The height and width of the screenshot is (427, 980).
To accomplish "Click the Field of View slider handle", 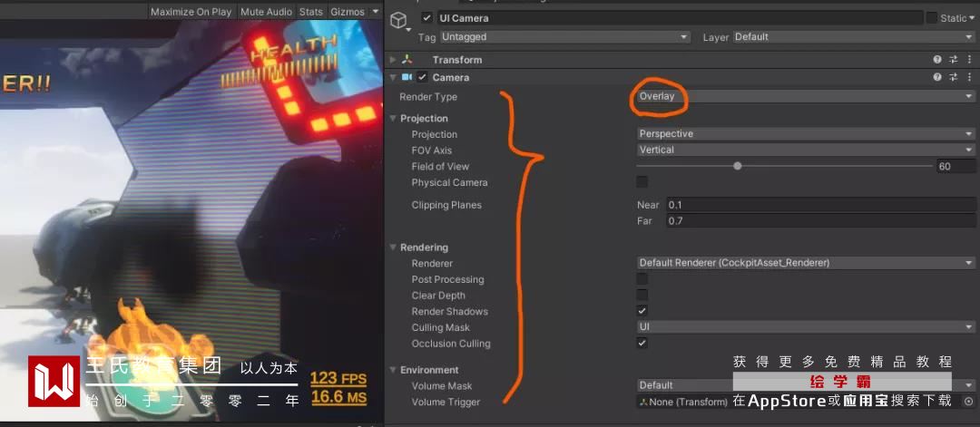I will click(738, 166).
